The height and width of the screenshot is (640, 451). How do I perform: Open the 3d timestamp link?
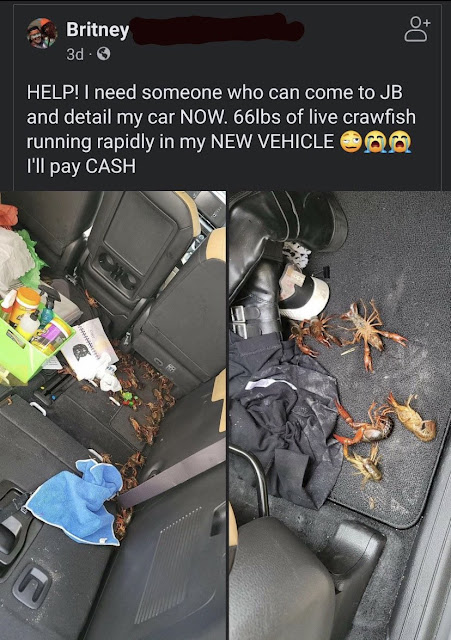click(75, 54)
